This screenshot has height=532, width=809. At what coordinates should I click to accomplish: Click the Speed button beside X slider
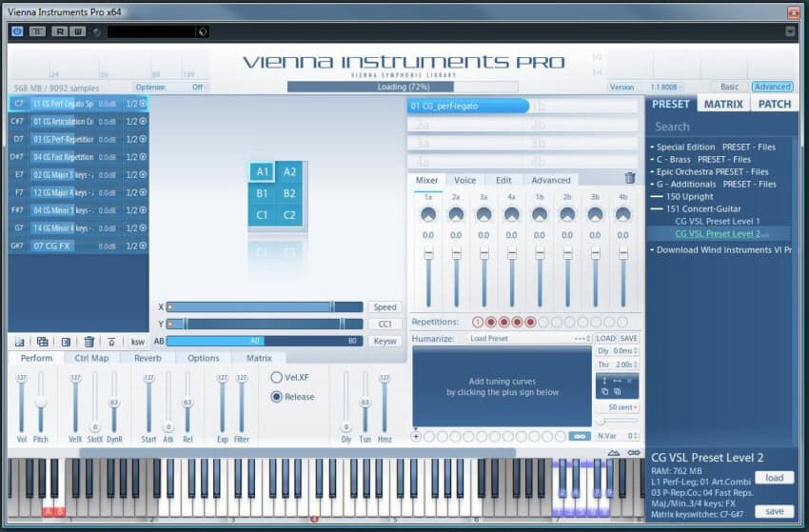coord(385,307)
